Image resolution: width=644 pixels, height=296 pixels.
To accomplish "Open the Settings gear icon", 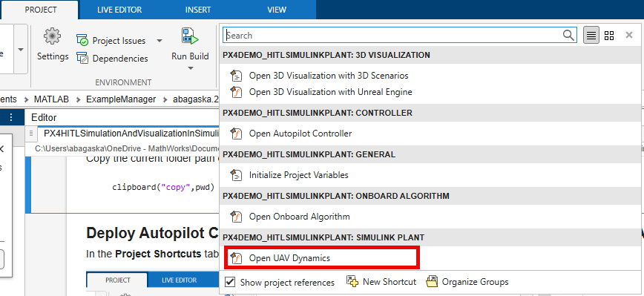I will coord(52,36).
